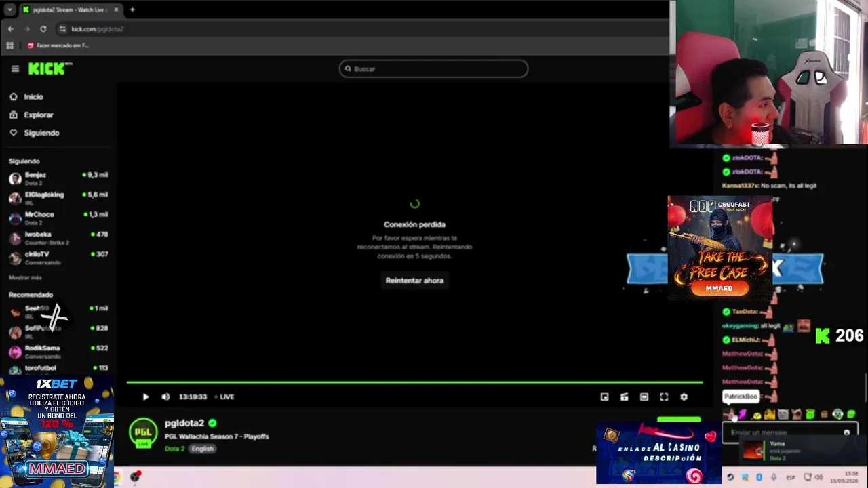Viewport: 868px width, 488px height.
Task: Click the microphone tray icon
Action: pyautogui.click(x=773, y=477)
